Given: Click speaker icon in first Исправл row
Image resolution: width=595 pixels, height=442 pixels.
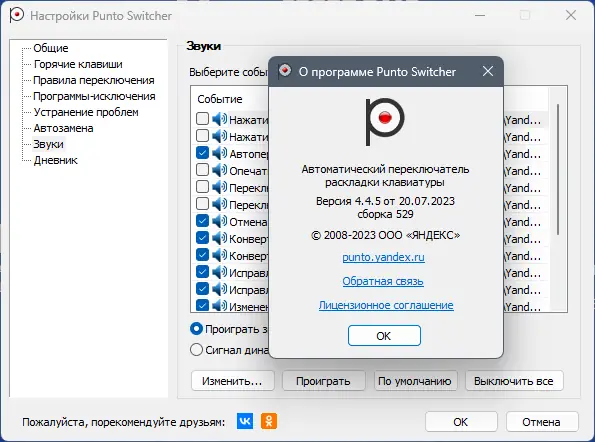Looking at the screenshot, I should pos(220,272).
